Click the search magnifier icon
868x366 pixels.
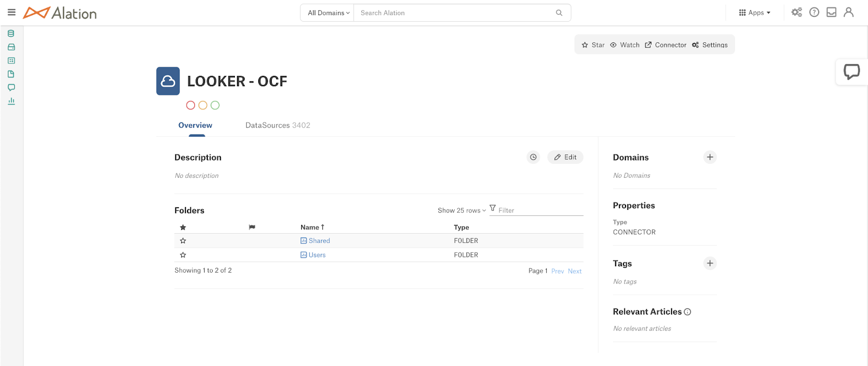(x=559, y=13)
